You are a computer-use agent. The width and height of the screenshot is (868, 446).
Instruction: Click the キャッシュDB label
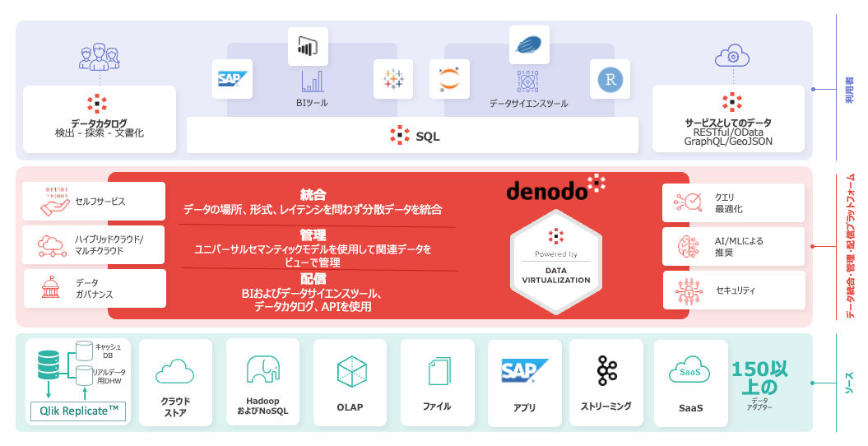[108, 351]
